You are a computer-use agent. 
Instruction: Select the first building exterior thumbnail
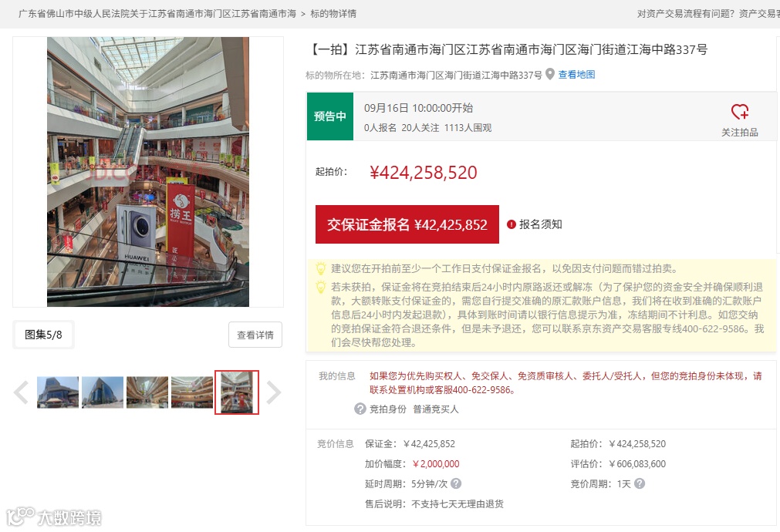click(58, 392)
